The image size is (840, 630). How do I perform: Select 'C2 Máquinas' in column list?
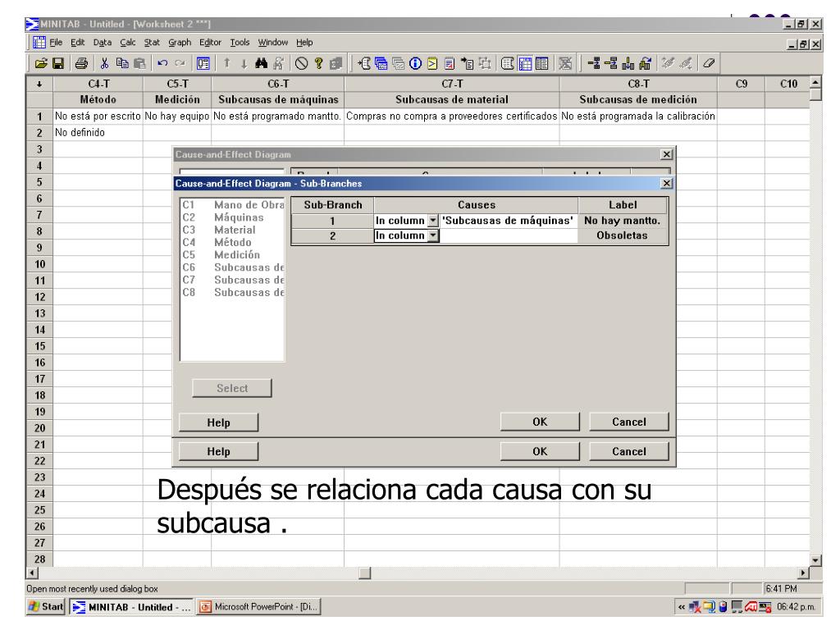[x=232, y=217]
